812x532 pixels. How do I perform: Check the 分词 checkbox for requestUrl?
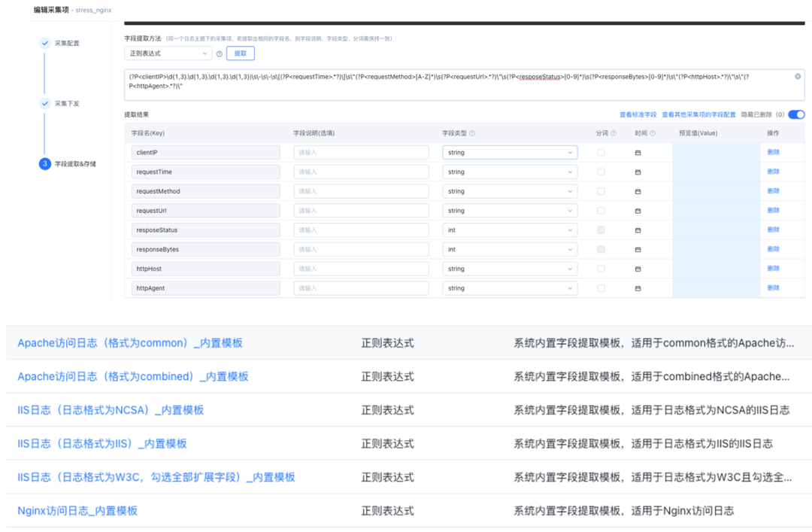tap(601, 211)
